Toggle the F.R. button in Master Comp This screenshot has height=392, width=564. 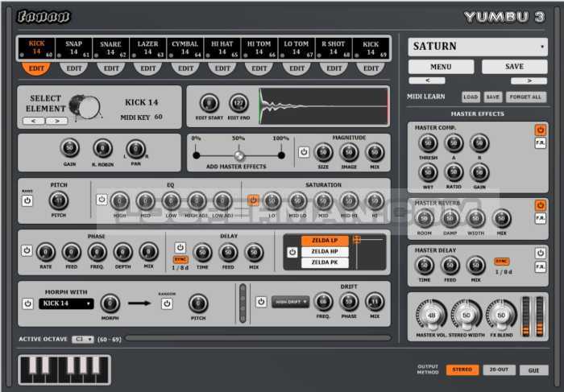pyautogui.click(x=541, y=142)
